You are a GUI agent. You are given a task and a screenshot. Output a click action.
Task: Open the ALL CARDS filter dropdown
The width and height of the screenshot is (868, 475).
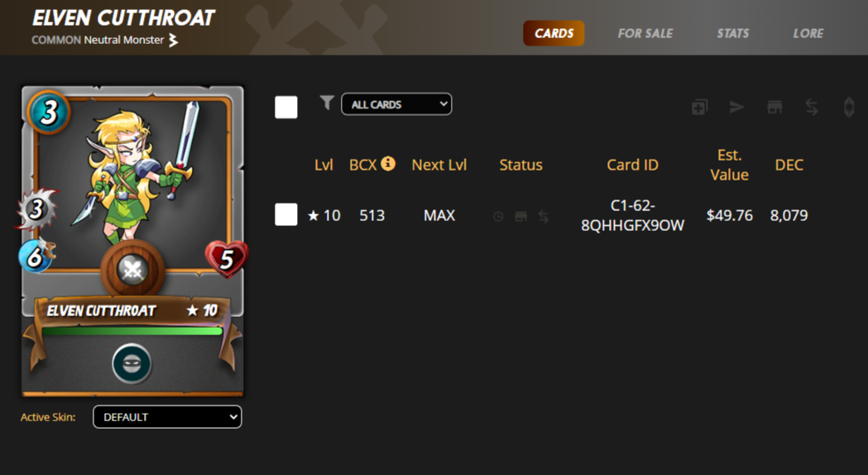pos(396,104)
